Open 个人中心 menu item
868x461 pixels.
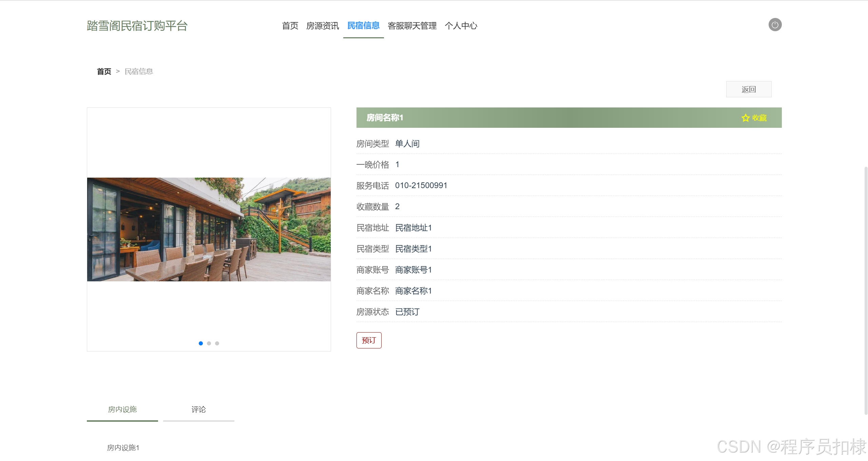coord(461,26)
